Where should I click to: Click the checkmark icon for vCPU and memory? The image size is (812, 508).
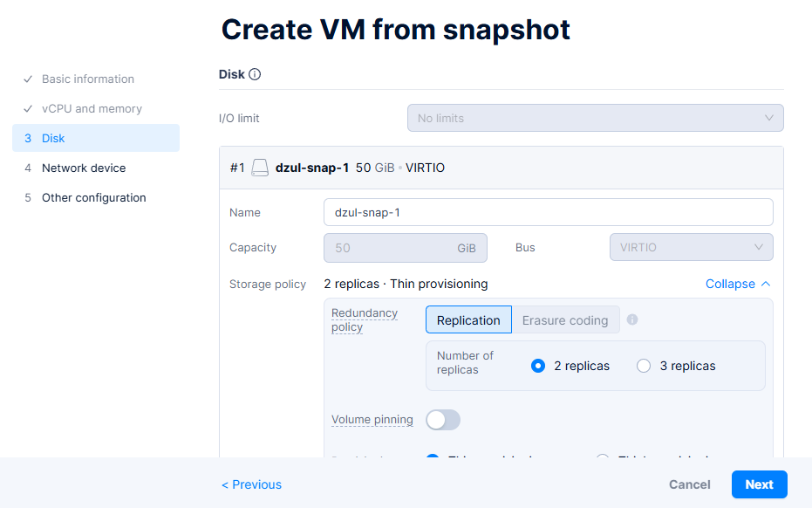28,109
